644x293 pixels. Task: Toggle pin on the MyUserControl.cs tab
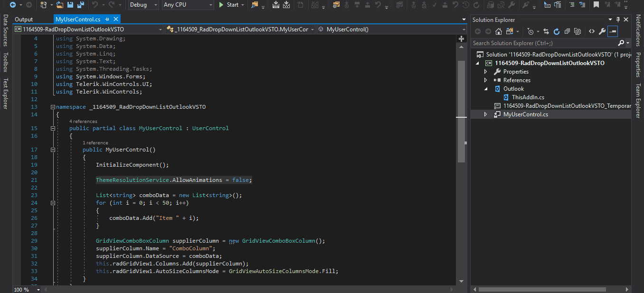[x=107, y=19]
